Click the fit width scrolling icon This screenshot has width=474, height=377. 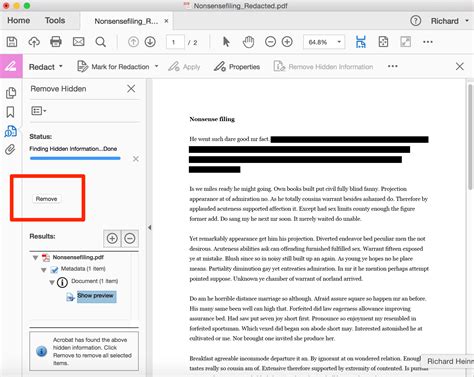tap(361, 42)
